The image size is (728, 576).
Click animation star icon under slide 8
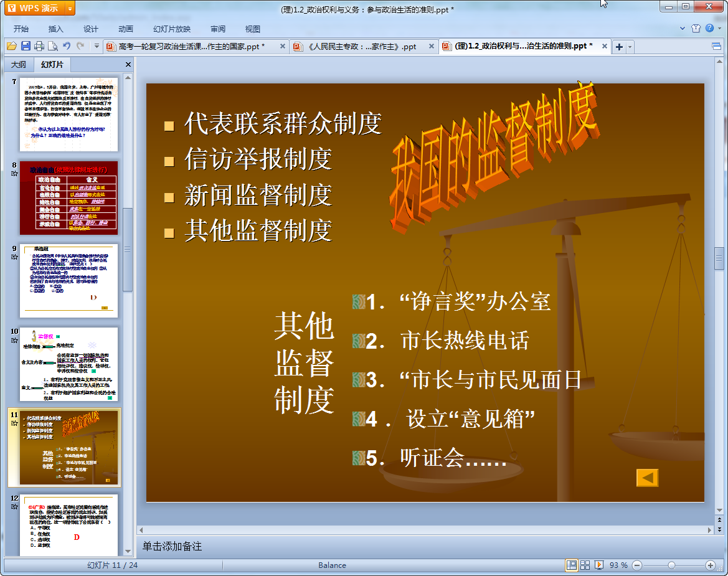(14, 174)
